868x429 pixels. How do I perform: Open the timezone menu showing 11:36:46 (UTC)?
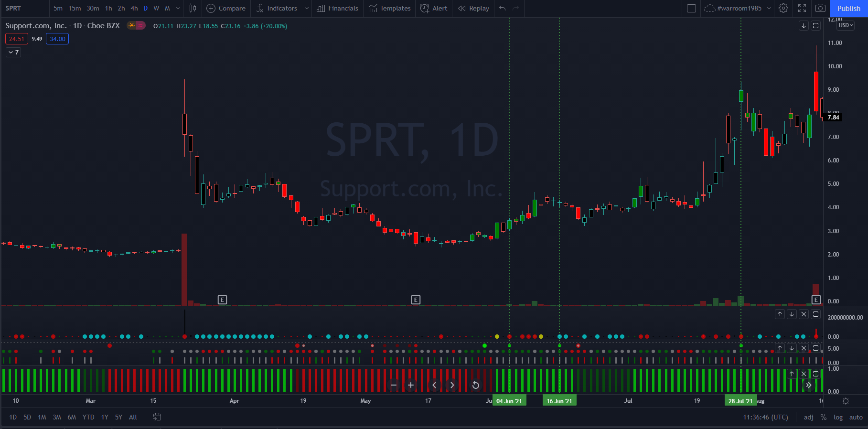click(765, 417)
